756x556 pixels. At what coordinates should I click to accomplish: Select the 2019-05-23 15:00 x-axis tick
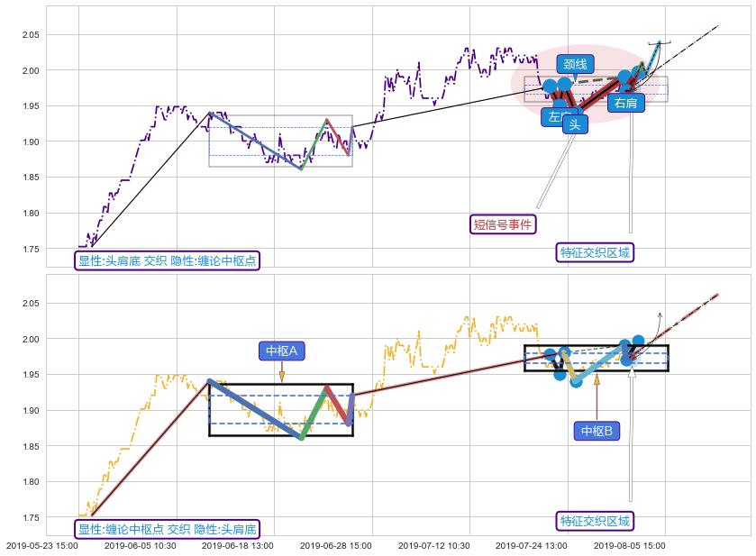click(41, 545)
